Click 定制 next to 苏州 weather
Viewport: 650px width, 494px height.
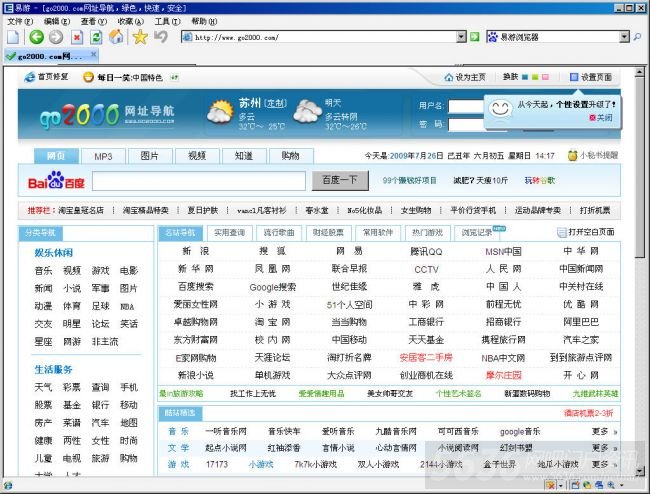point(276,103)
